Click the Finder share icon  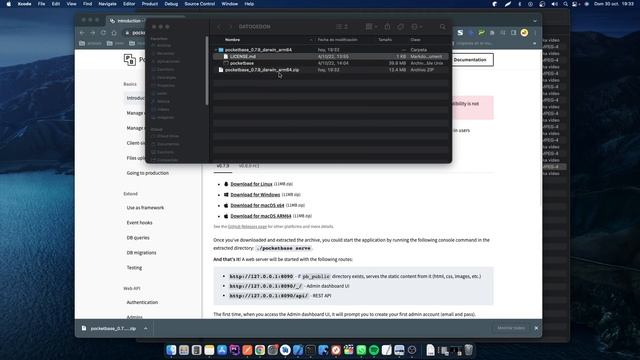pyautogui.click(x=387, y=27)
